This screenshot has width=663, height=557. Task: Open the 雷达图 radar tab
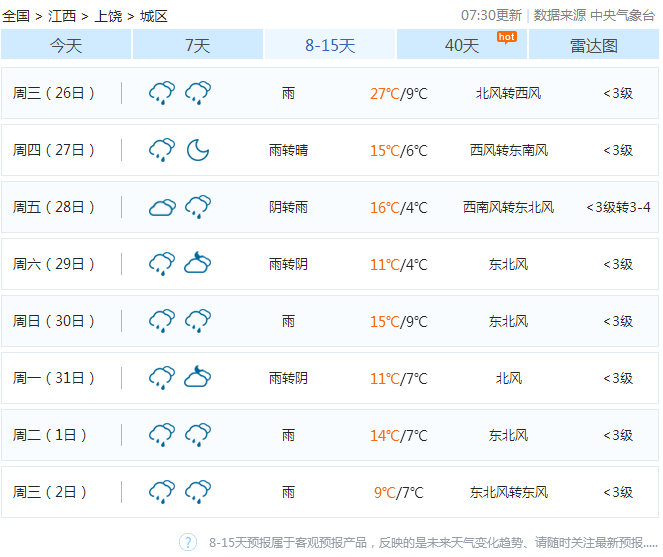coord(594,45)
